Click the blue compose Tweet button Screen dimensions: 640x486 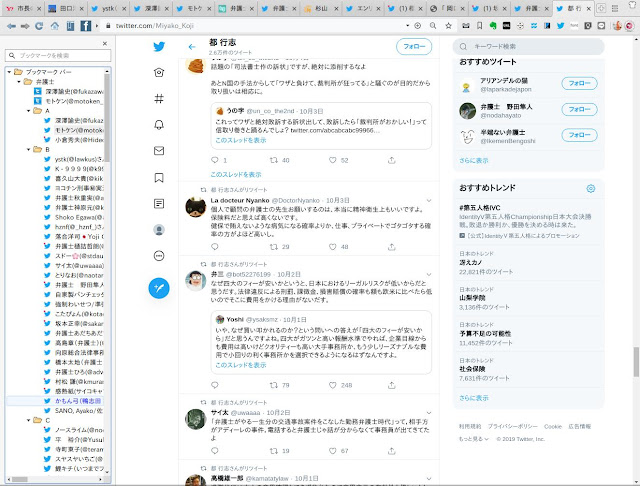pyautogui.click(x=159, y=288)
